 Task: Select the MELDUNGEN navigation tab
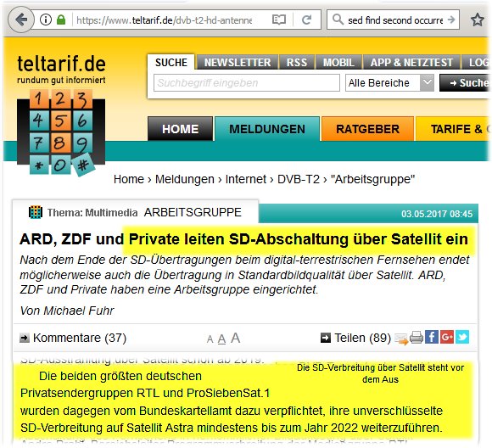pyautogui.click(x=267, y=129)
